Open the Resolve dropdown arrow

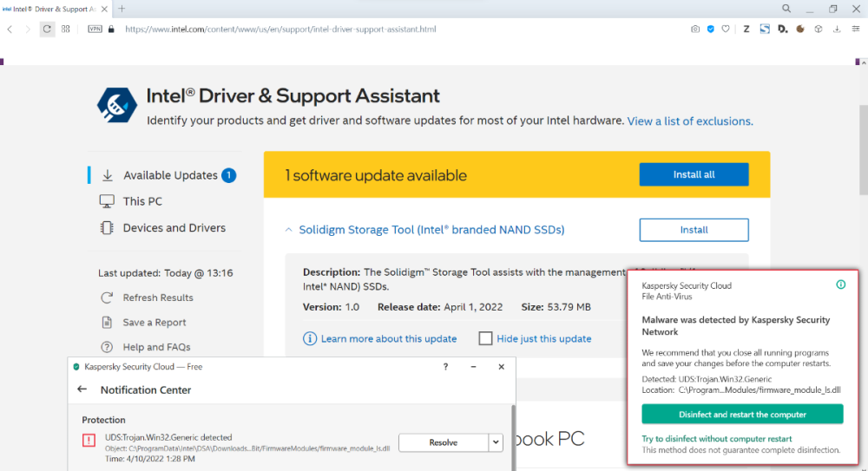(x=496, y=442)
